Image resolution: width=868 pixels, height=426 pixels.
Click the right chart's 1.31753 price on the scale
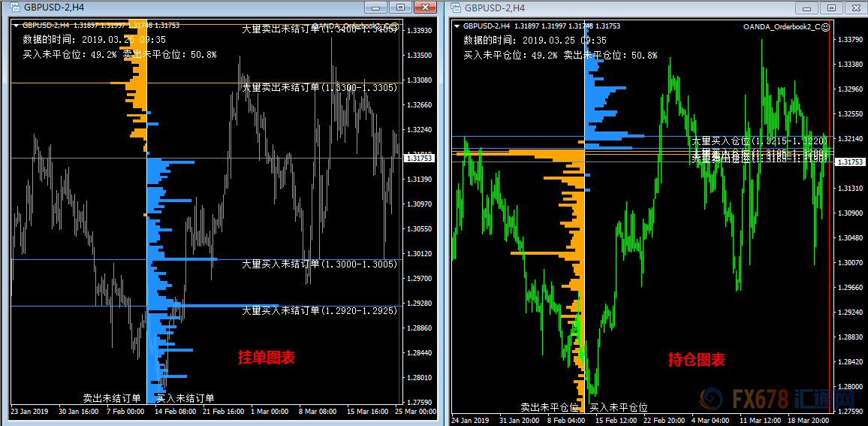click(x=849, y=162)
